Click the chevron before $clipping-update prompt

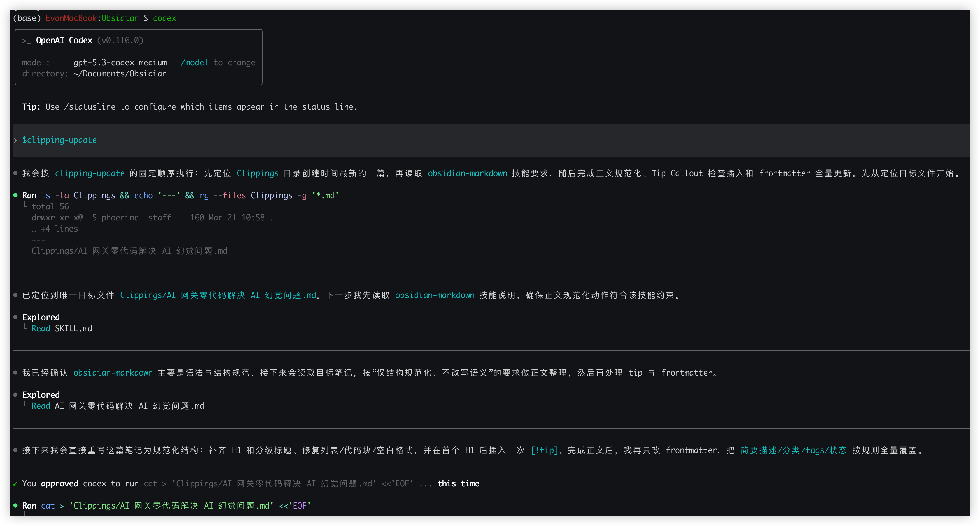15,141
